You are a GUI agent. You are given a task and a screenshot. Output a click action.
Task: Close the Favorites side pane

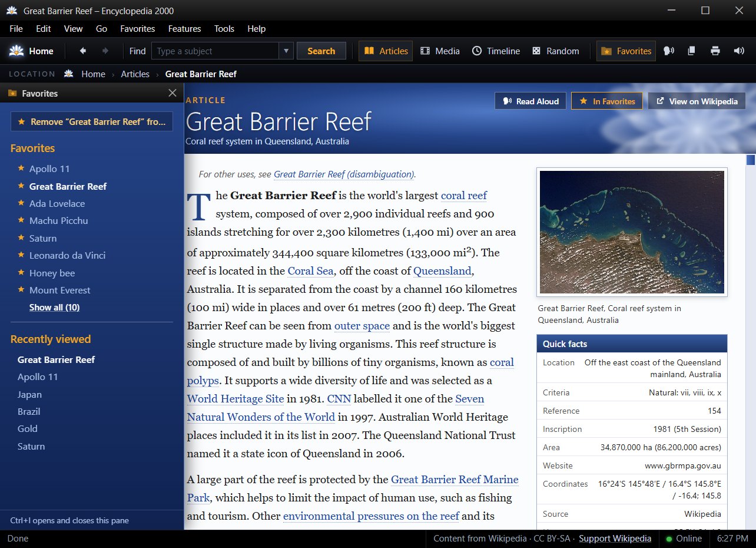tap(173, 93)
